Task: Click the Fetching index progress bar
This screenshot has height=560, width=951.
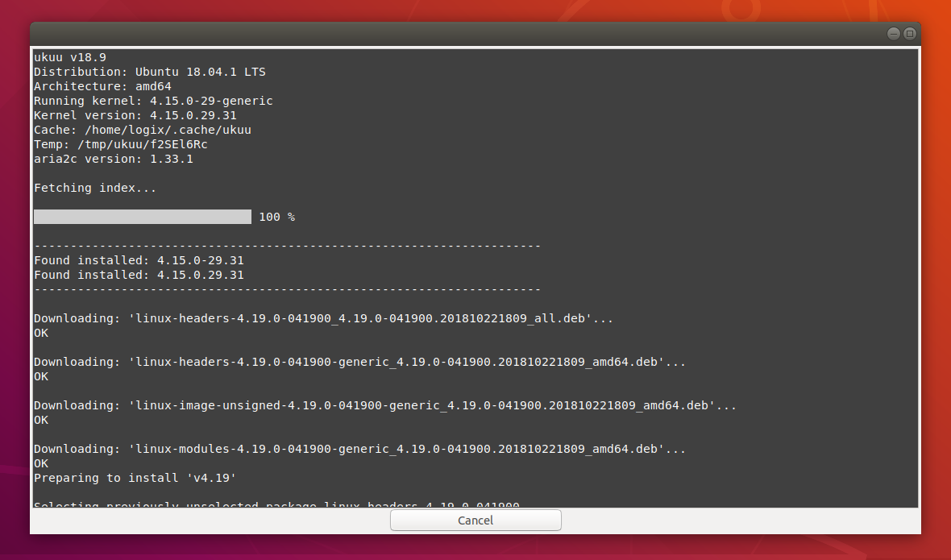Action: click(143, 217)
